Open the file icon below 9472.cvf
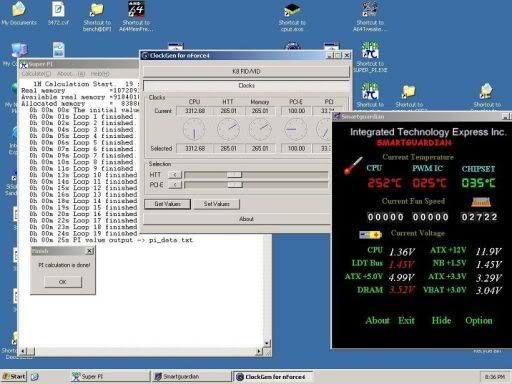 pos(58,49)
